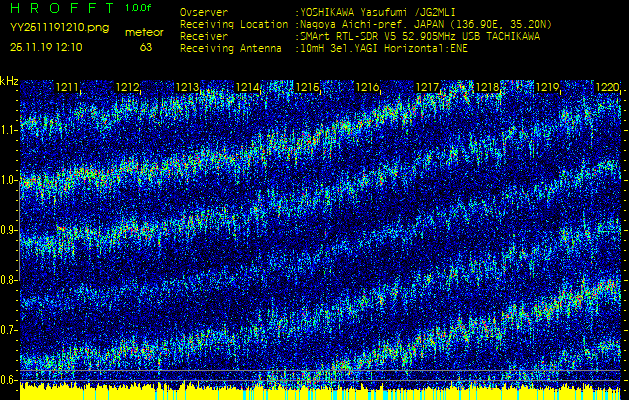Select the 1212 time marker
Viewport: 629px width, 400px height.
pos(127,88)
